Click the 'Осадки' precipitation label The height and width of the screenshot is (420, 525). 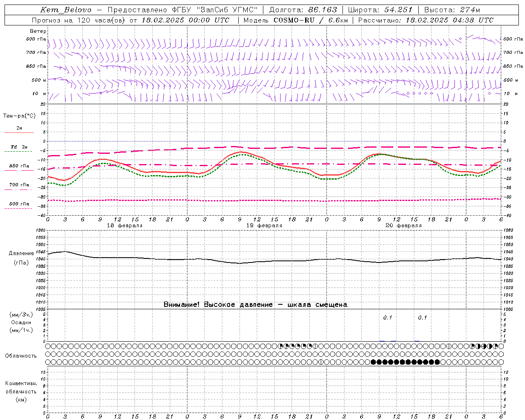[21, 322]
